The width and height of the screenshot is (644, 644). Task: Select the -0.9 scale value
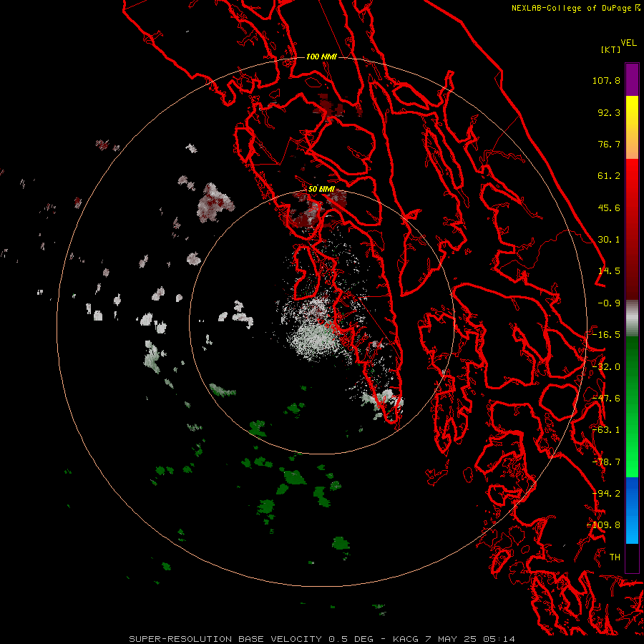(609, 303)
